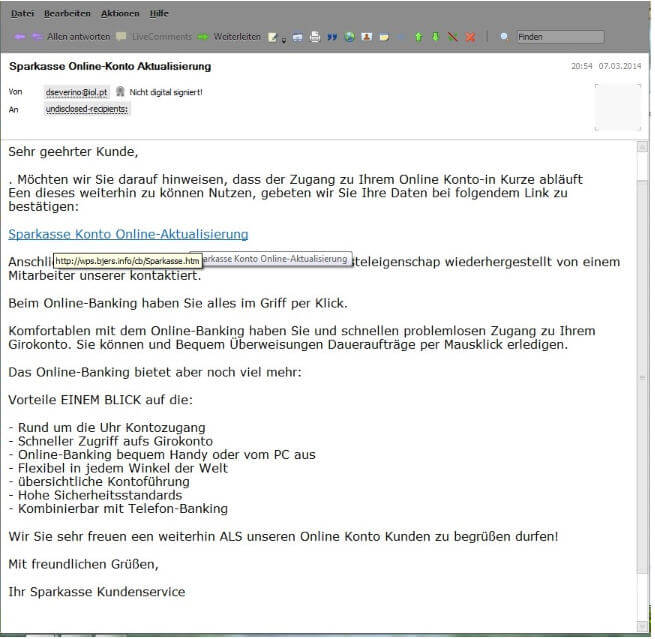The image size is (655, 639).
Task: Click the magnifier search icon
Action: click(x=504, y=37)
